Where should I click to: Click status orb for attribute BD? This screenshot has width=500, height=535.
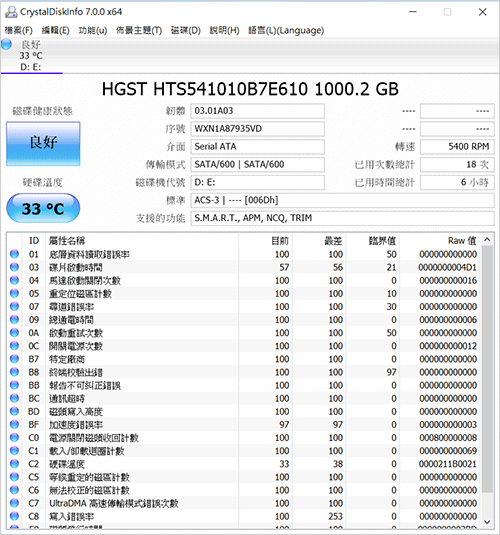point(14,411)
